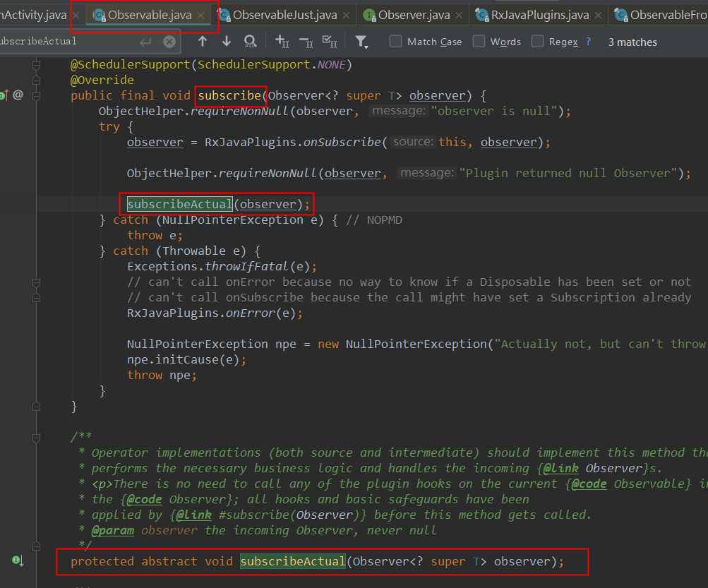Click the onSubscribe call on RxJavaPlugins
708x588 pixels.
click(342, 143)
